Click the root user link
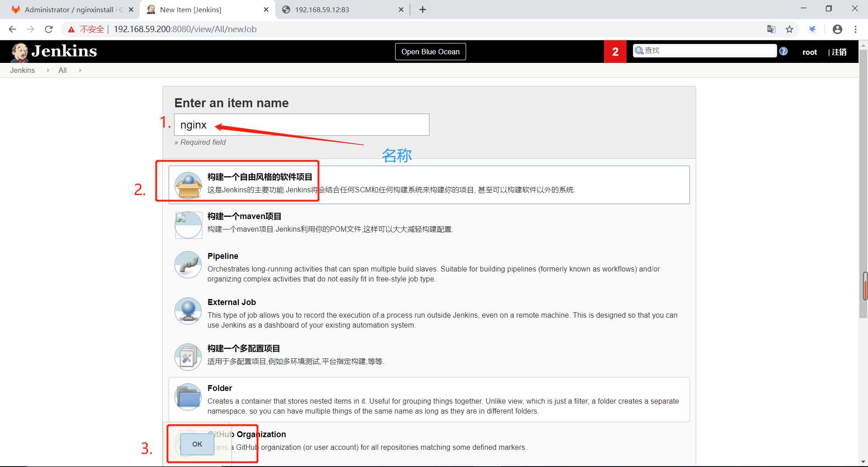This screenshot has height=467, width=868. tap(810, 52)
